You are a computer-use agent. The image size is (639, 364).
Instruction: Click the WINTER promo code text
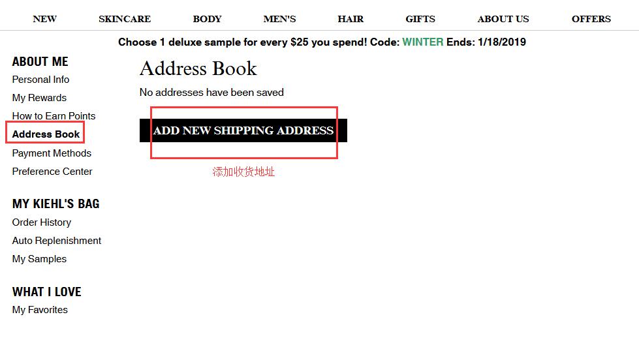tap(422, 42)
